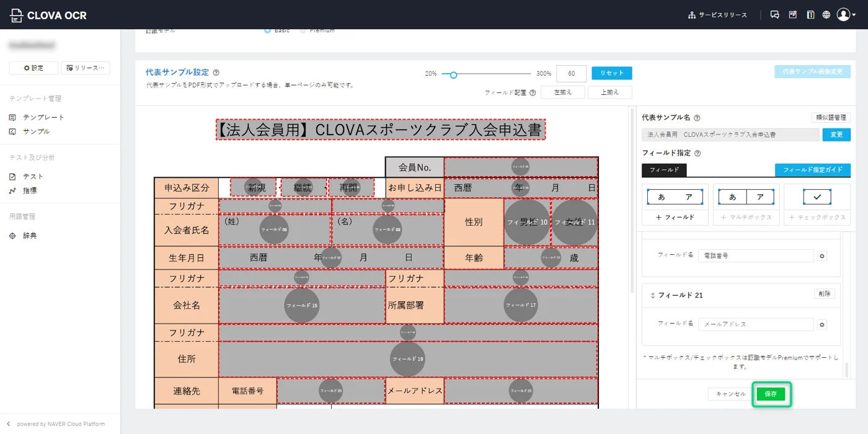Collapse the left sidebar with arrow

coord(9,424)
